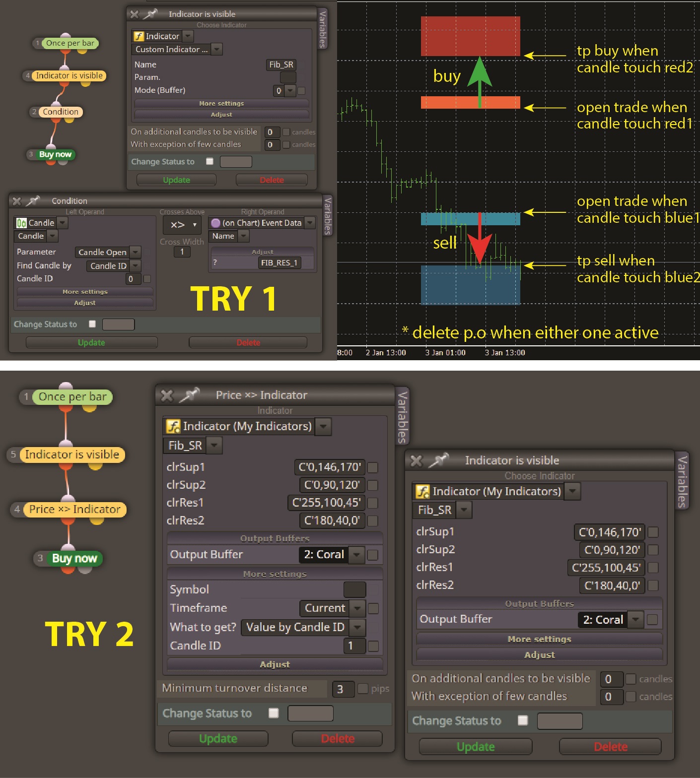Viewport: 700px width, 778px height.
Task: Select the Price x> Indicator block
Action: coord(74,509)
